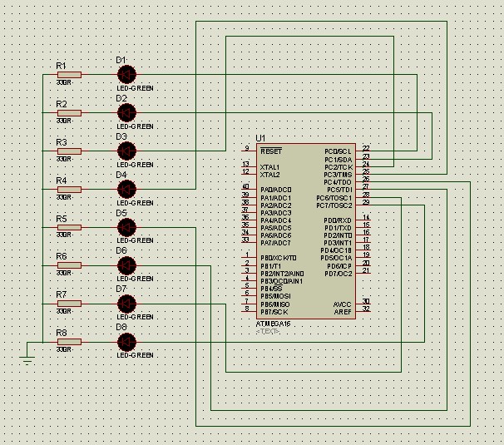Click the AVCC pin label
504x445 pixels.
pyautogui.click(x=342, y=304)
